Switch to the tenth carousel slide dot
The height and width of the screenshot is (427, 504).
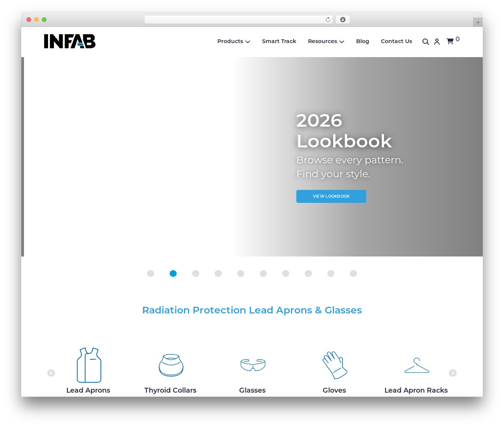[x=353, y=273]
